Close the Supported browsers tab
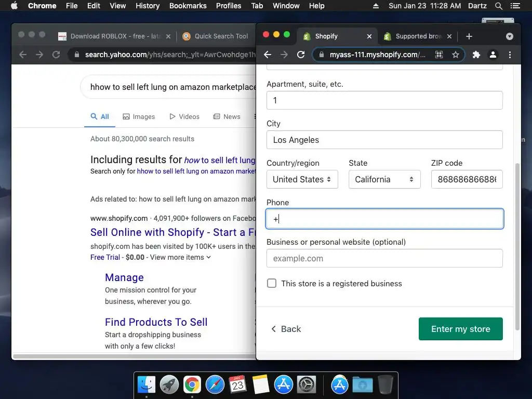 click(449, 36)
